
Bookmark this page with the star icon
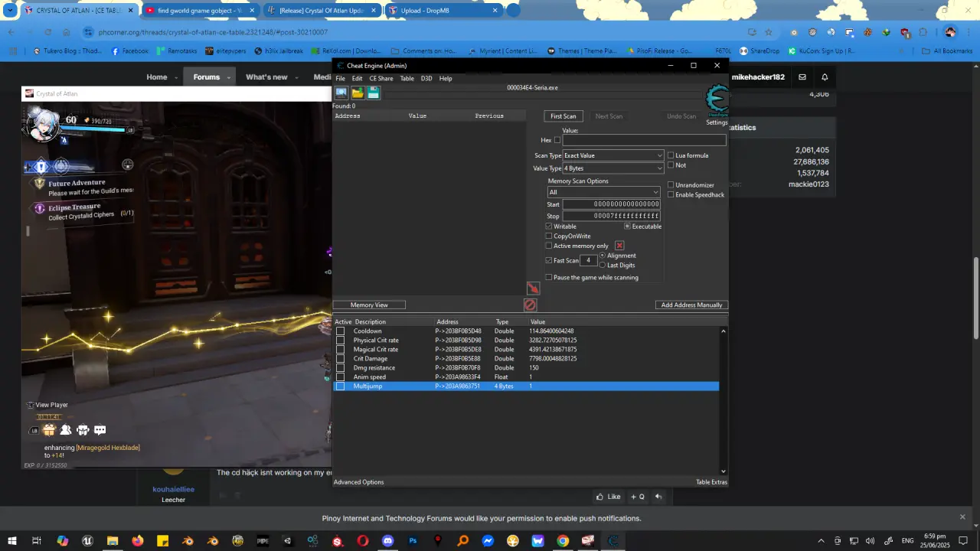click(x=769, y=32)
